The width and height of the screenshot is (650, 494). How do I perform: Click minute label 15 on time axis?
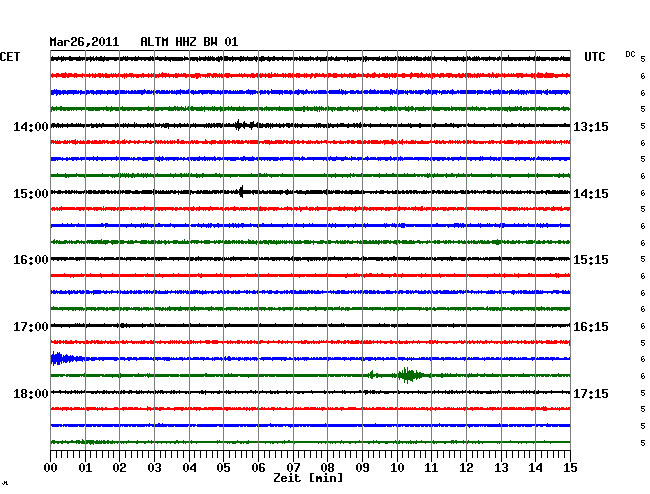570,468
